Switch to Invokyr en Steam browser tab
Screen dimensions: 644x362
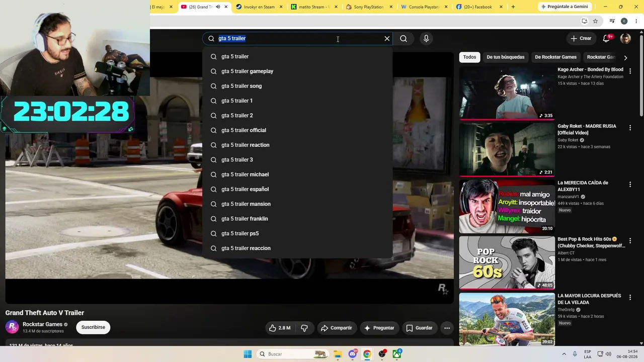tap(259, 7)
